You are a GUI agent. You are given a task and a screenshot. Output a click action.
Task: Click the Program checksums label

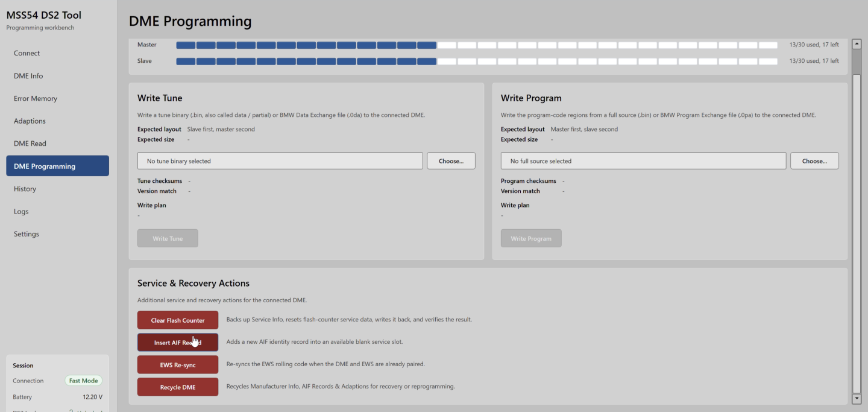point(529,181)
